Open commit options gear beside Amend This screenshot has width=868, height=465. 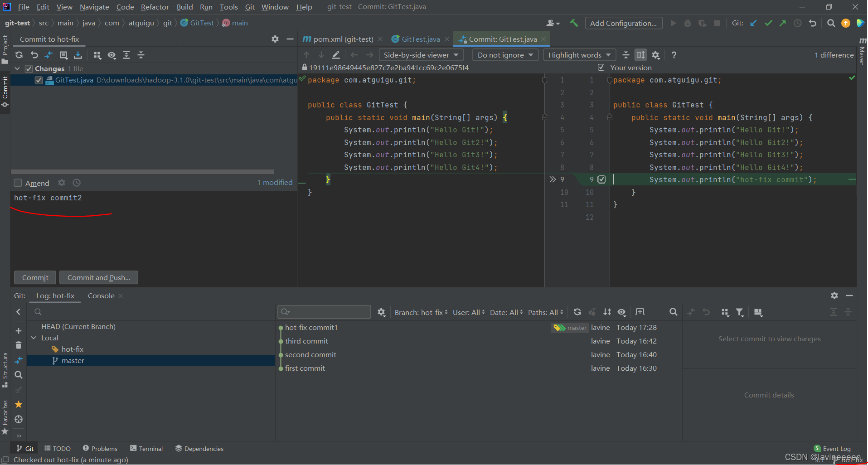[x=62, y=183]
